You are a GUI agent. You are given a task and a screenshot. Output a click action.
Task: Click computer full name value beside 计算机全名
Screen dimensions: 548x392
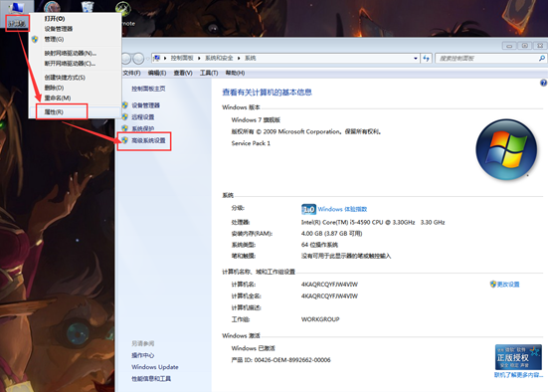coord(329,296)
